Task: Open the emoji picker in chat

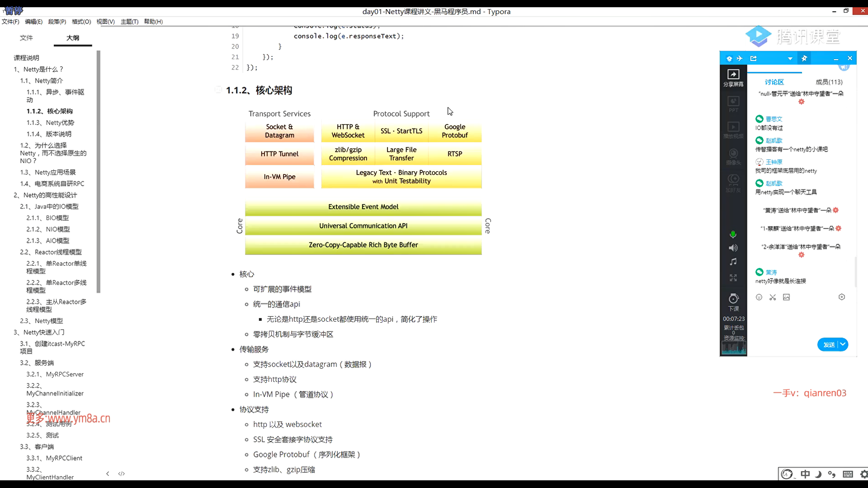Action: (x=759, y=297)
